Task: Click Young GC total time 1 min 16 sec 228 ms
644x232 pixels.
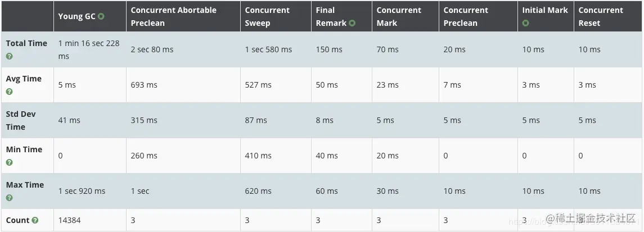Action: click(89, 49)
